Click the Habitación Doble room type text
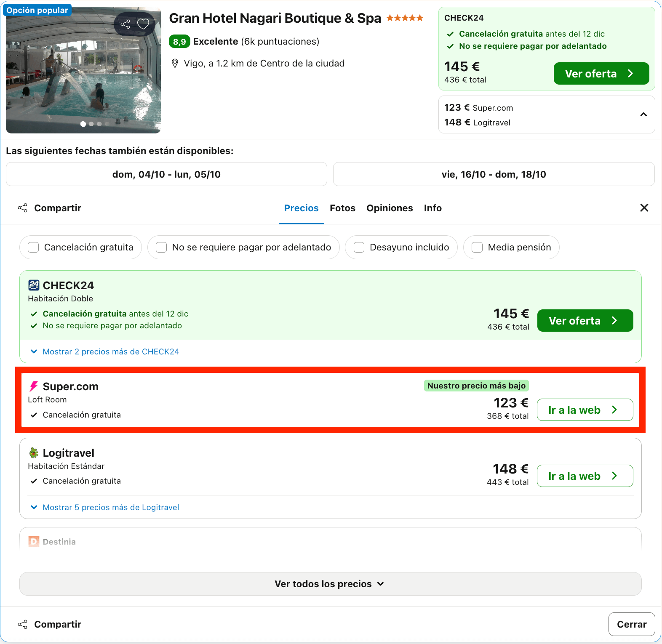This screenshot has height=644, width=662. coord(60,298)
